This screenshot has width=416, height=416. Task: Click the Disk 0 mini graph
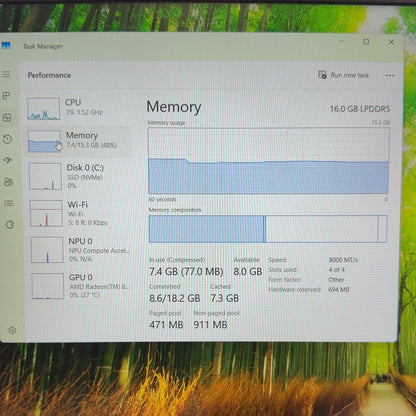pyautogui.click(x=45, y=176)
